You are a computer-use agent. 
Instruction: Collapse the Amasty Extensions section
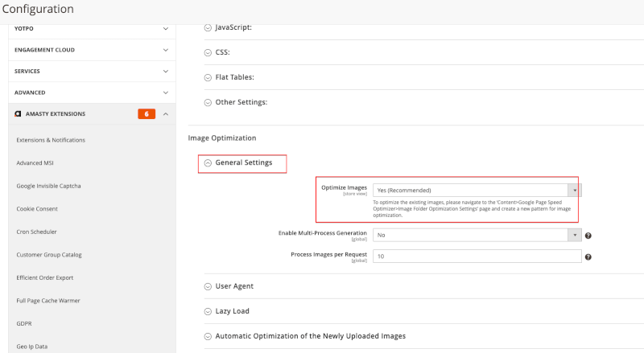pyautogui.click(x=92, y=114)
